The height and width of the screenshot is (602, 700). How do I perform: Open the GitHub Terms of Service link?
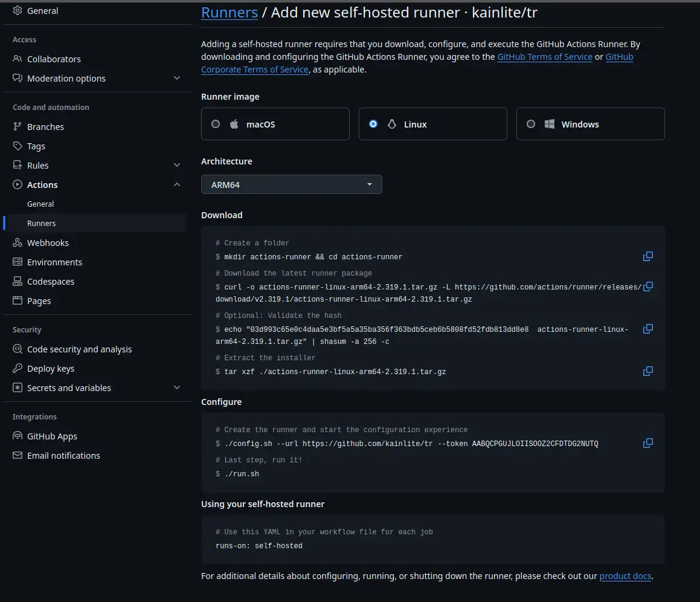[x=545, y=57]
